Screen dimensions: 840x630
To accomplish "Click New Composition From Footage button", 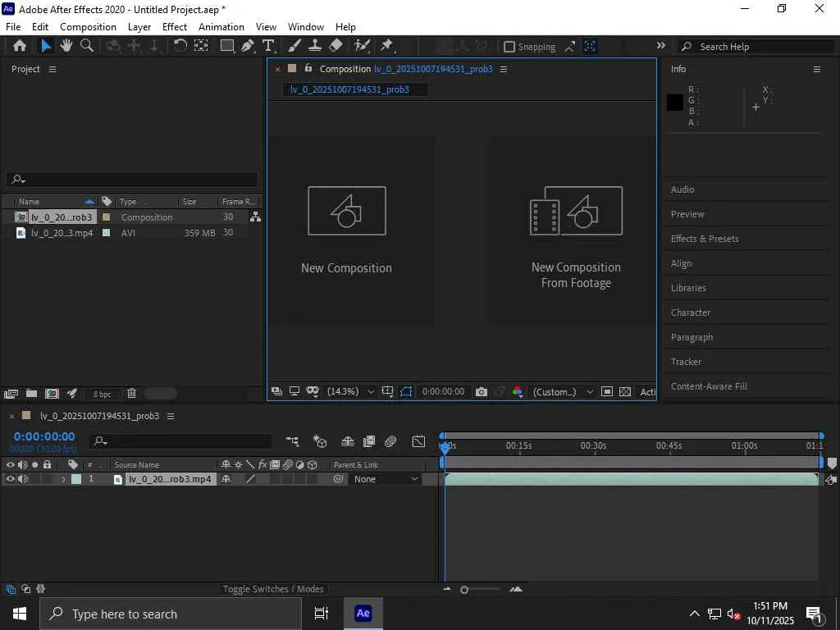I will [573, 231].
